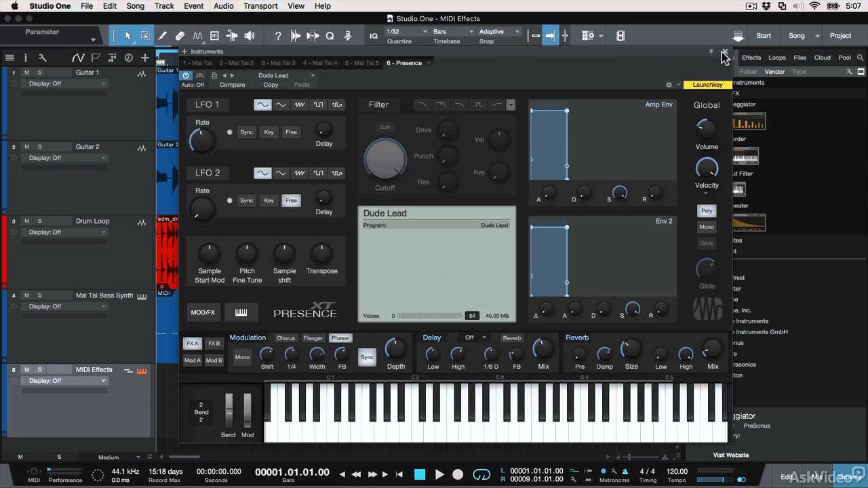
Task: Select LFO 1 sine waveform
Action: (262, 104)
